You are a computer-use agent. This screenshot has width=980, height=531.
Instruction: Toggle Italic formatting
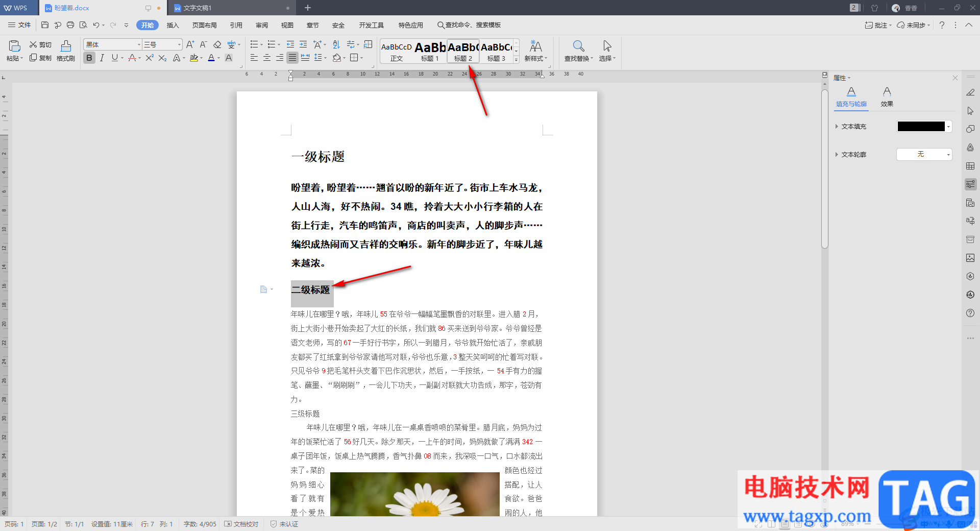click(102, 58)
